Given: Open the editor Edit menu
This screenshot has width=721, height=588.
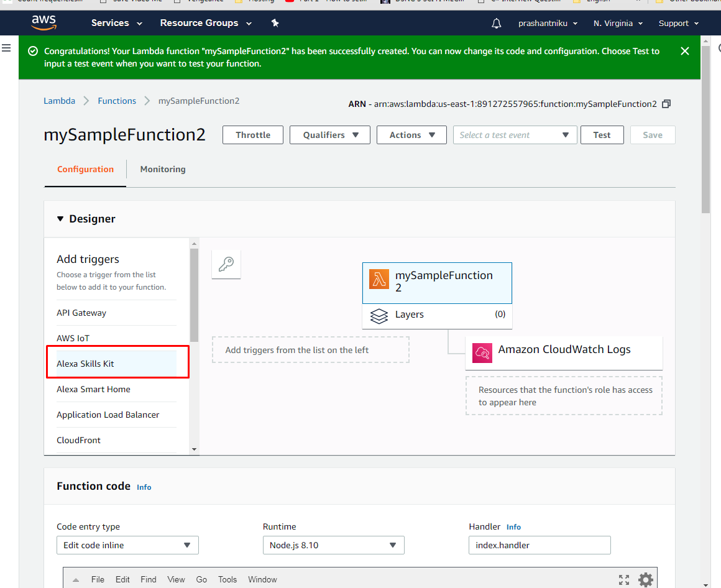Looking at the screenshot, I should (x=122, y=580).
